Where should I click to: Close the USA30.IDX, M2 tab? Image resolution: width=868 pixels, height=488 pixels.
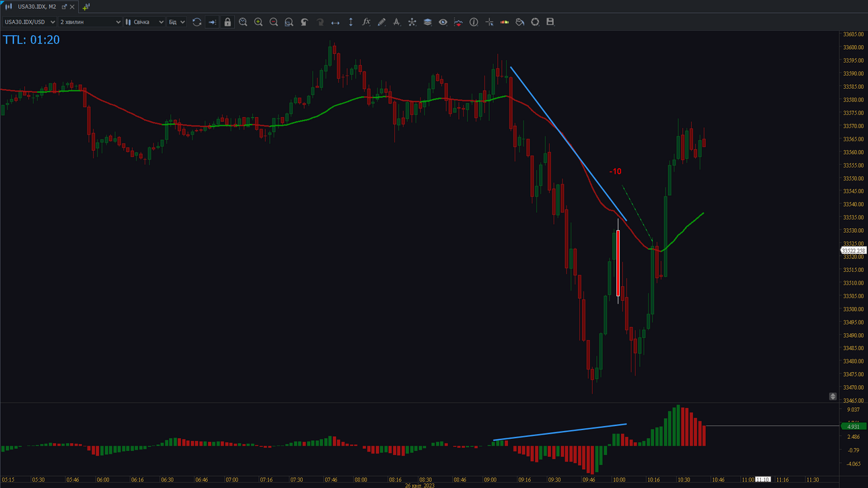click(x=72, y=7)
